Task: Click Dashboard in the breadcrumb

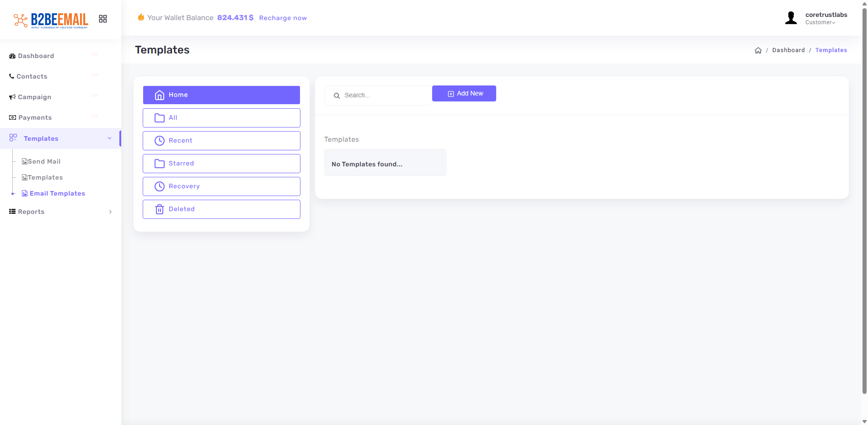Action: click(x=788, y=50)
